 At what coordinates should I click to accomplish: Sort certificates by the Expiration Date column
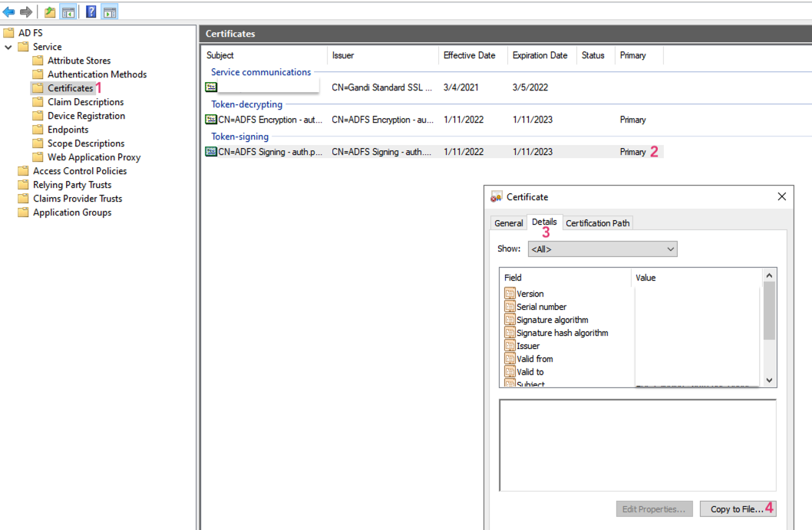point(541,55)
